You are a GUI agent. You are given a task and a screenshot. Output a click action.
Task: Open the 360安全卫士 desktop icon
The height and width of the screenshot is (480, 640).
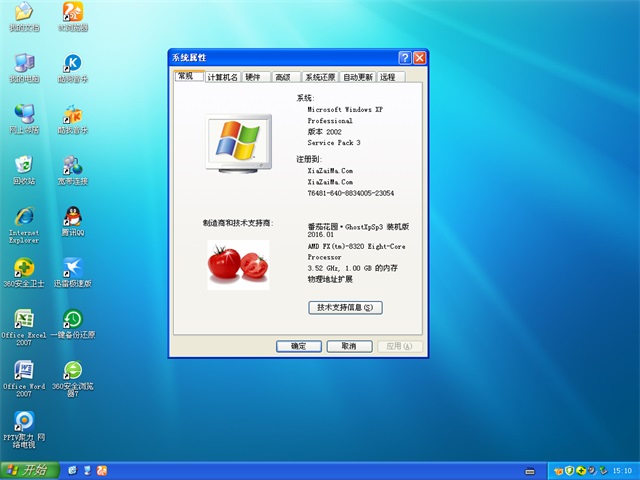pyautogui.click(x=24, y=268)
